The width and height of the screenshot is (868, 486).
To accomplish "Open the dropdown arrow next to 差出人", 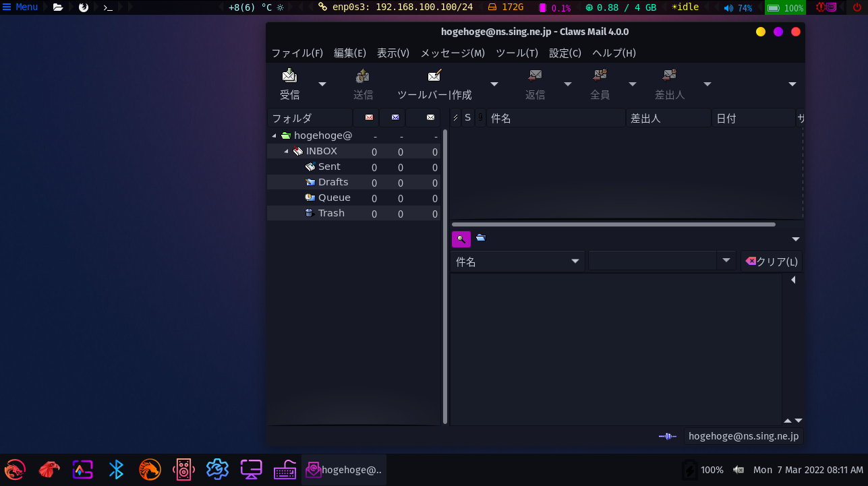I will click(707, 84).
